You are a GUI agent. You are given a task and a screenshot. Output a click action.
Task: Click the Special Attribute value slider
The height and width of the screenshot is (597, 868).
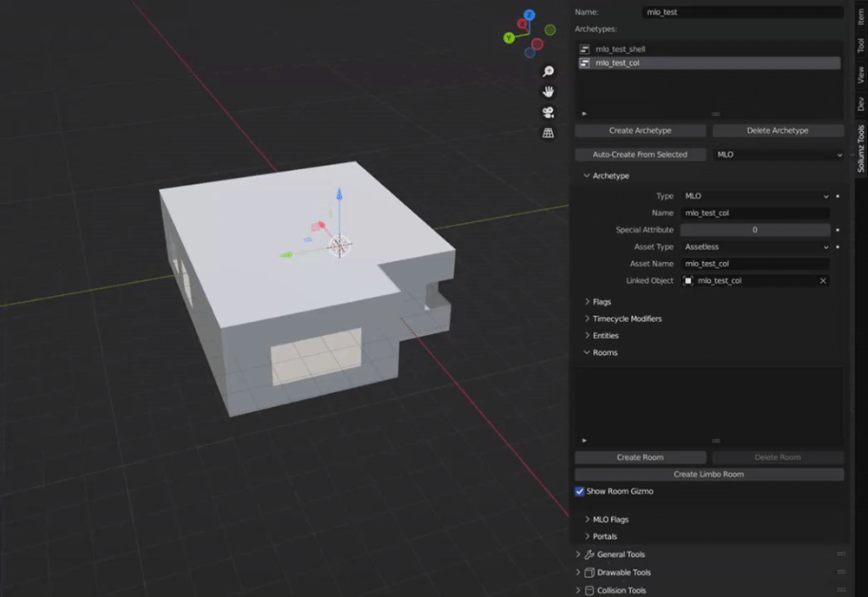coord(756,230)
